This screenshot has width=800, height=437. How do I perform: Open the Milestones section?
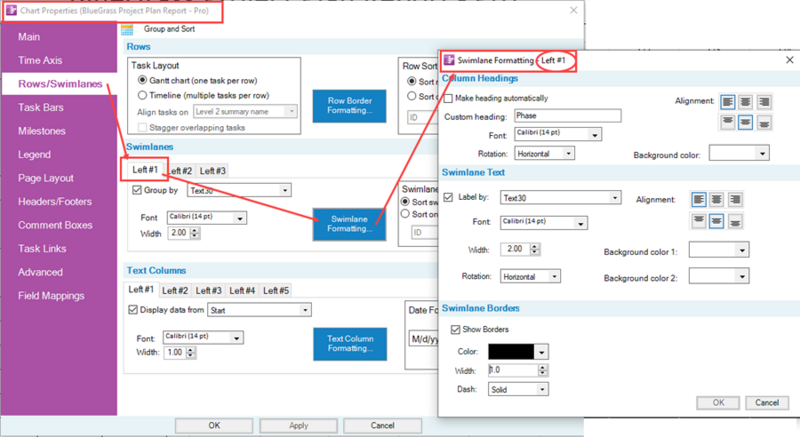tap(42, 131)
